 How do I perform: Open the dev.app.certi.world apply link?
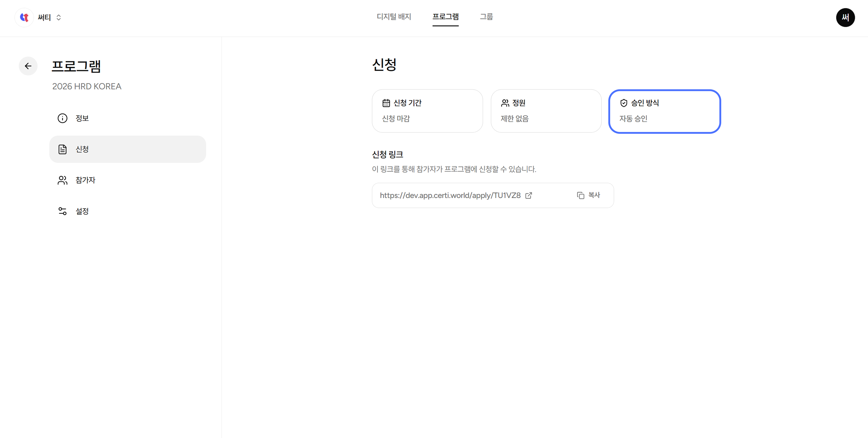pyautogui.click(x=450, y=195)
